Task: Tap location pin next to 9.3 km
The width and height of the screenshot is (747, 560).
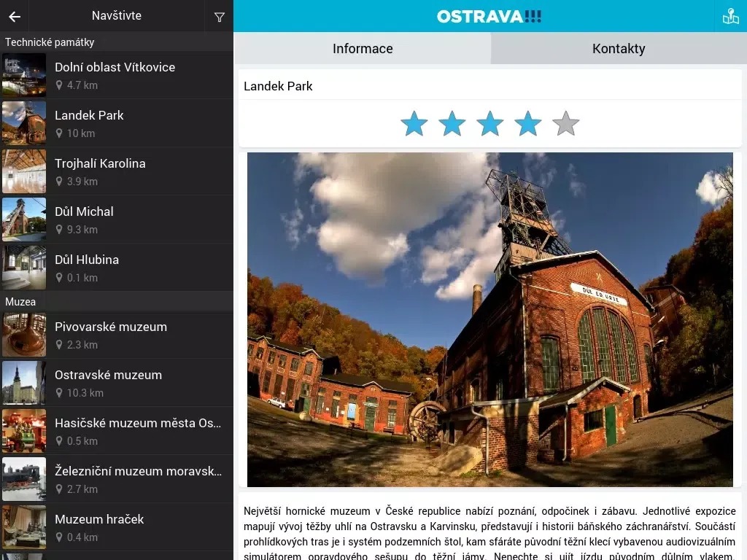Action: [x=59, y=230]
